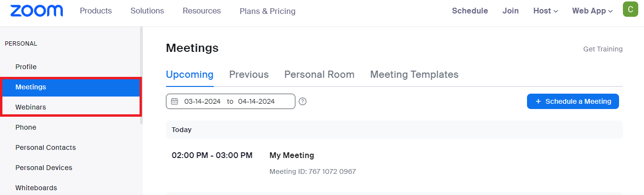
Task: Switch to the Previous tab
Action: tap(249, 74)
